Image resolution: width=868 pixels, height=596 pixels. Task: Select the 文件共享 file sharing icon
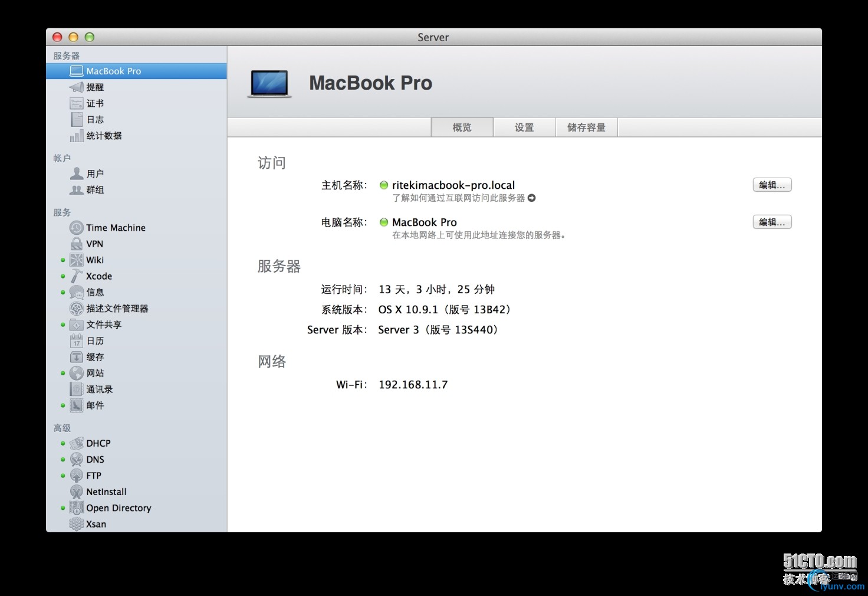(77, 325)
